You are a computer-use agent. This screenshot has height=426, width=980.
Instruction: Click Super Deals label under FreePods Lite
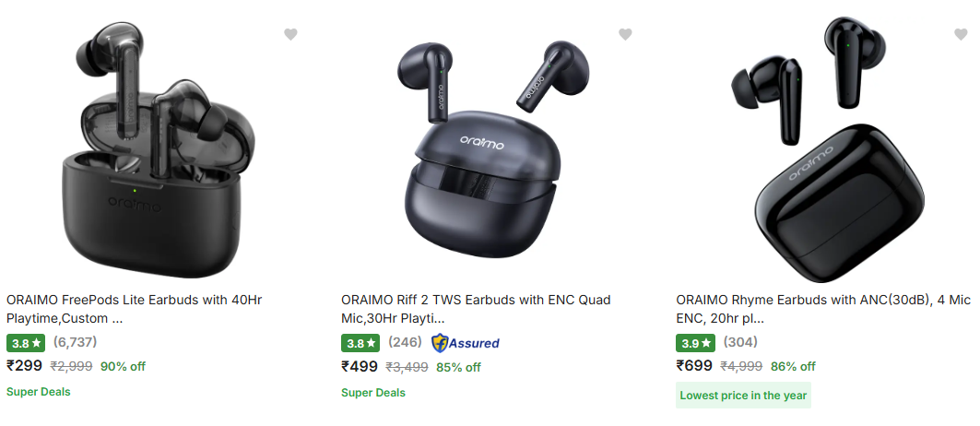pyautogui.click(x=39, y=392)
